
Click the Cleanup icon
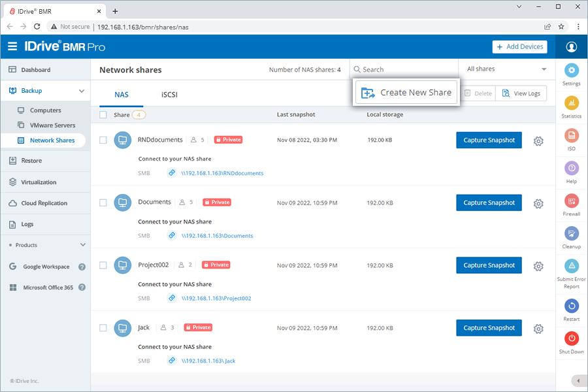point(572,234)
